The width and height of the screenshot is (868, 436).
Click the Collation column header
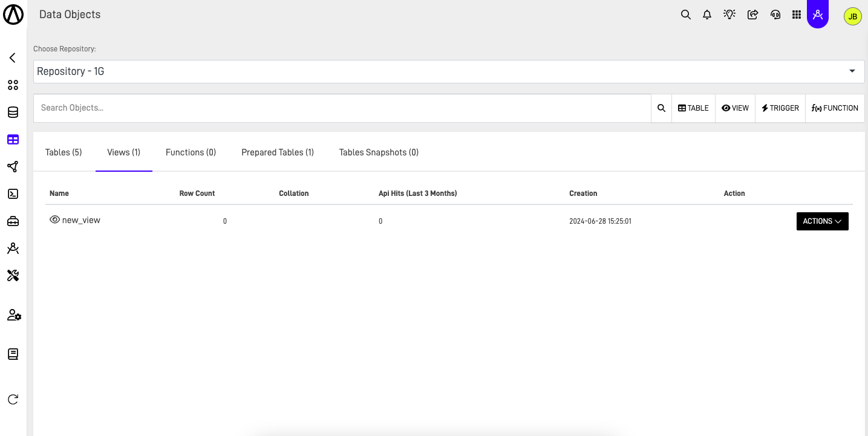[294, 194]
